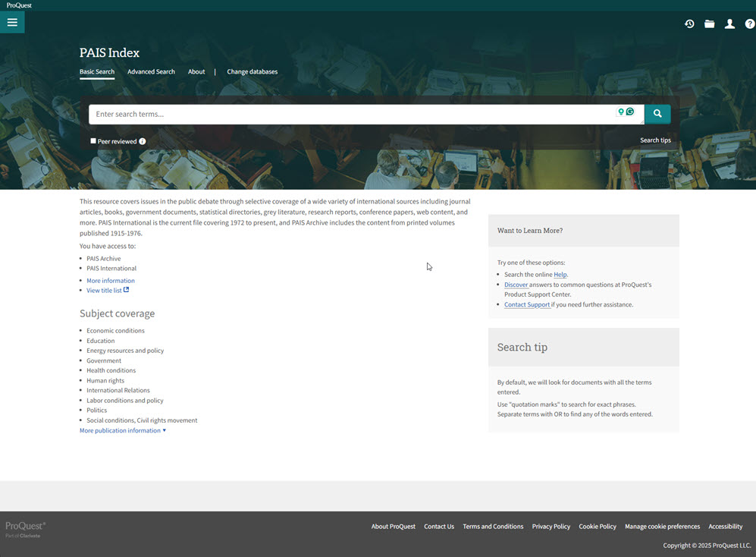Open Manage cookie preferences in footer

(x=662, y=527)
